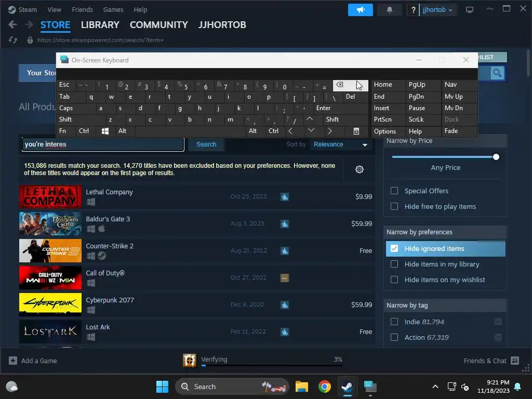Click the Steam help question mark icon

413,10
